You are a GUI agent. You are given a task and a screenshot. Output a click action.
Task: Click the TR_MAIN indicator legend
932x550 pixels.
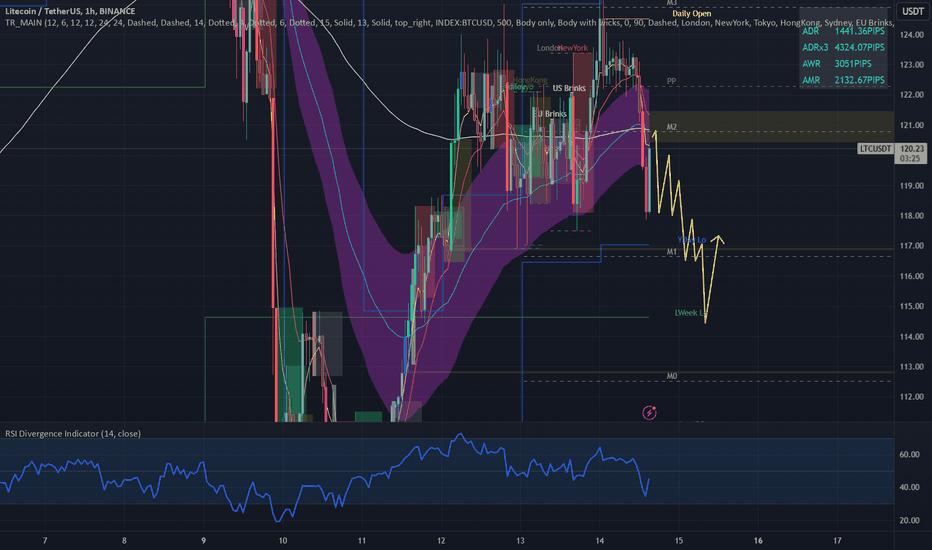coord(449,23)
